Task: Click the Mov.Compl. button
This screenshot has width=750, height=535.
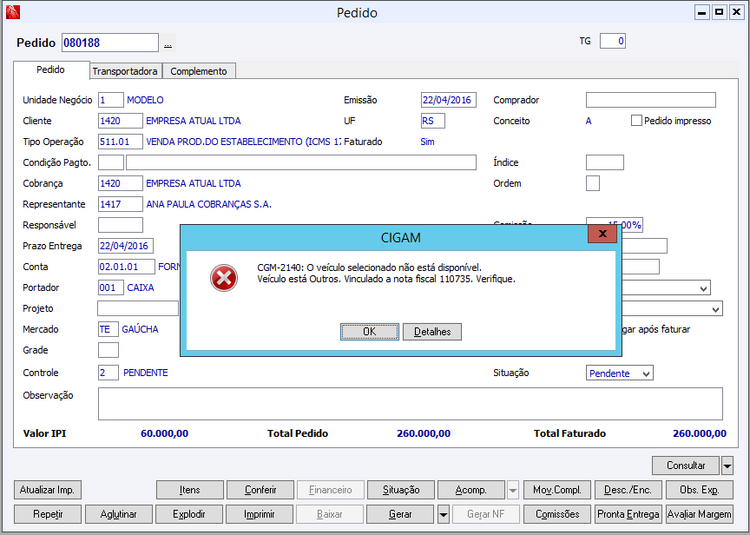Action: pos(557,490)
